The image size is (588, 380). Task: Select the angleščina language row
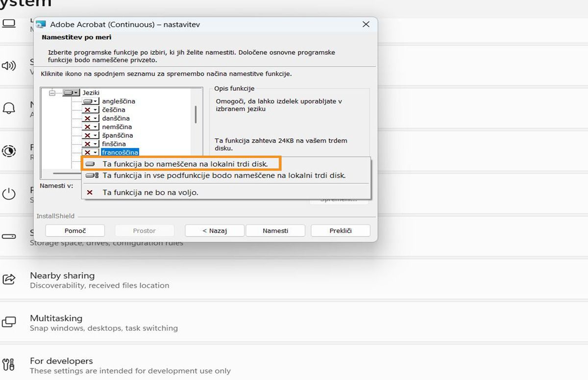[119, 101]
